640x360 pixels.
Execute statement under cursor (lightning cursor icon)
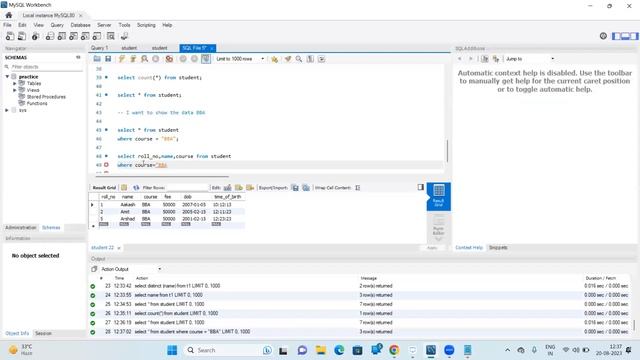pos(133,59)
